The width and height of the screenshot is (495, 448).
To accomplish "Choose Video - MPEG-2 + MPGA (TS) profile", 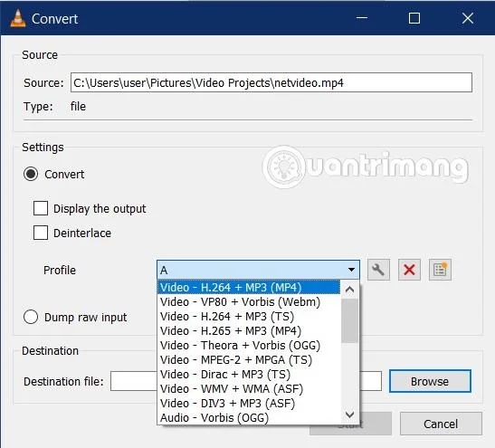I will [249, 360].
